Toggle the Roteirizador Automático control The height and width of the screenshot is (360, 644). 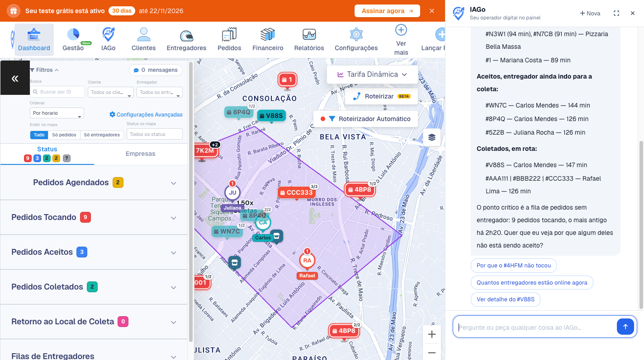[365, 119]
